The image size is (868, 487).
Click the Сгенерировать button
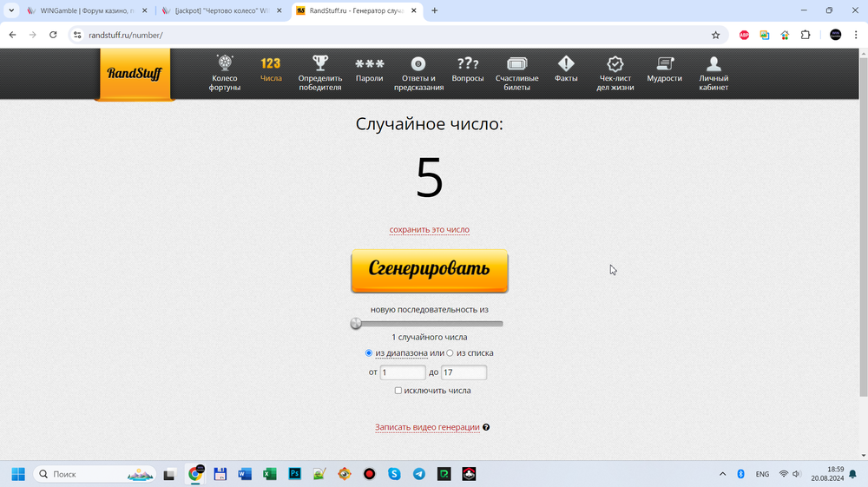tap(430, 270)
